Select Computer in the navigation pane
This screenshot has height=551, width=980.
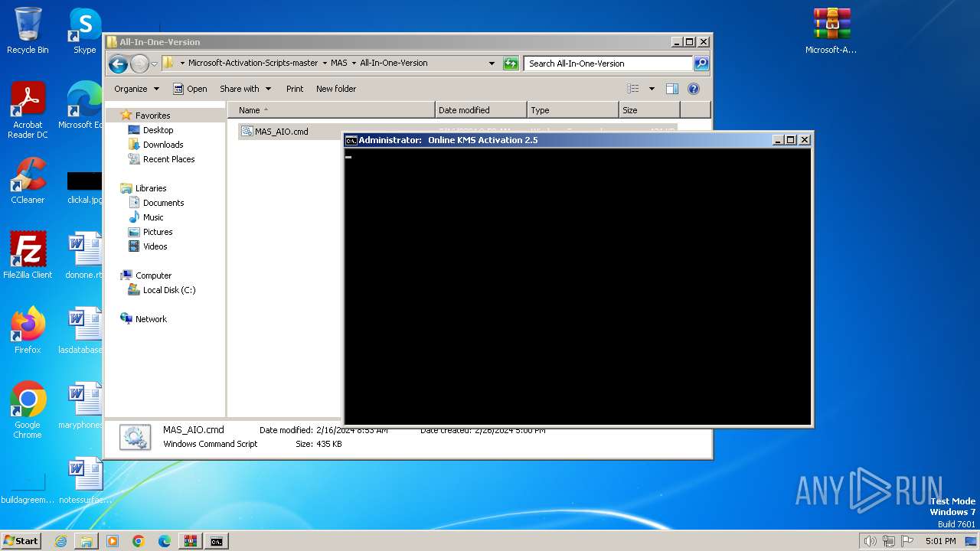[153, 275]
